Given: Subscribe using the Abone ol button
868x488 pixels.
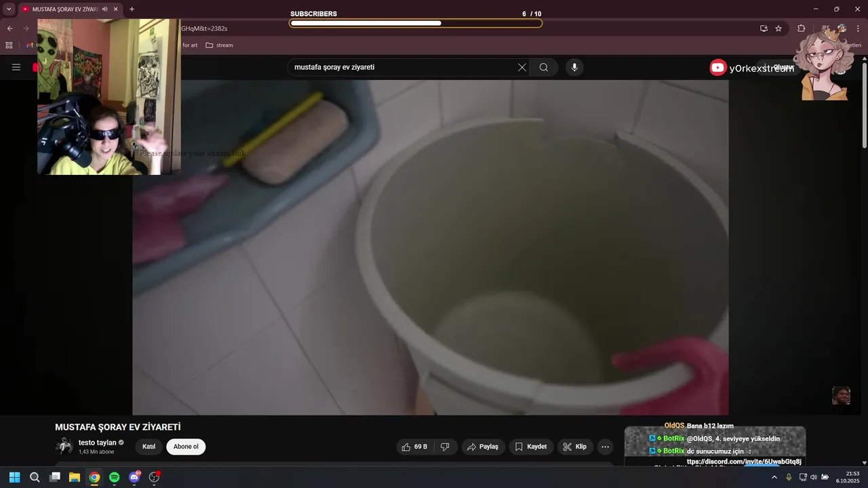Looking at the screenshot, I should click(186, 447).
